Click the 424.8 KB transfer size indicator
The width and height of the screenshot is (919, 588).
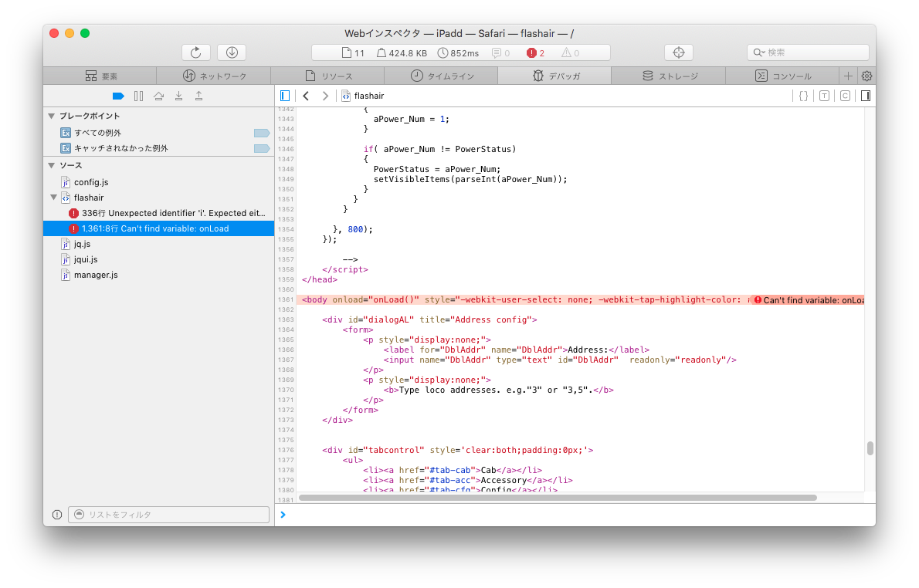coord(402,53)
